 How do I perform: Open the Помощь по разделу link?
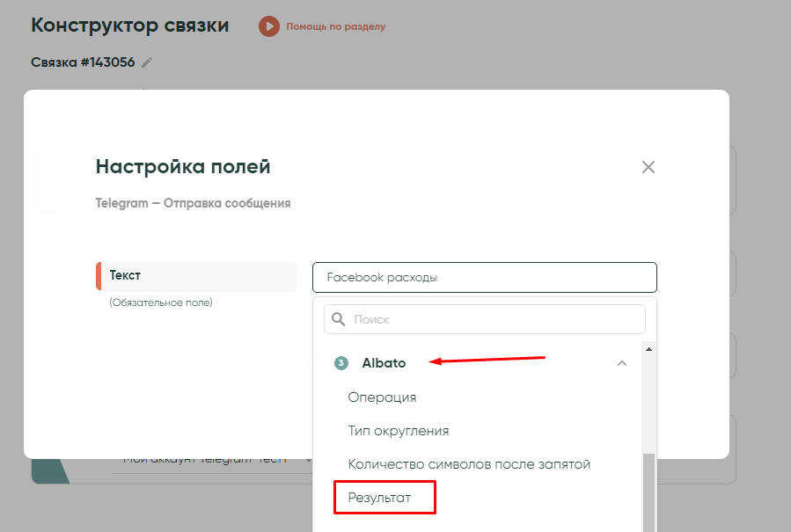(x=335, y=26)
